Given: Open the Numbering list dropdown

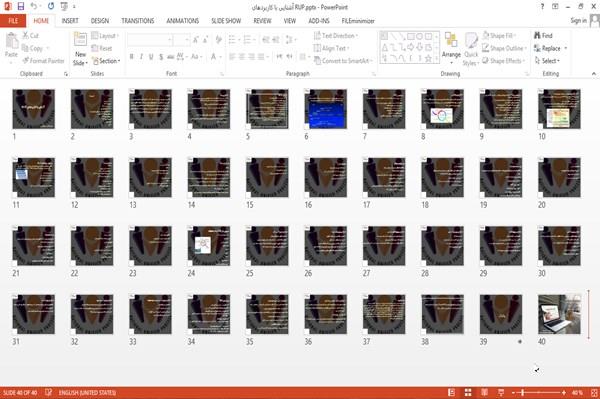Looking at the screenshot, I should pyautogui.click(x=249, y=39).
